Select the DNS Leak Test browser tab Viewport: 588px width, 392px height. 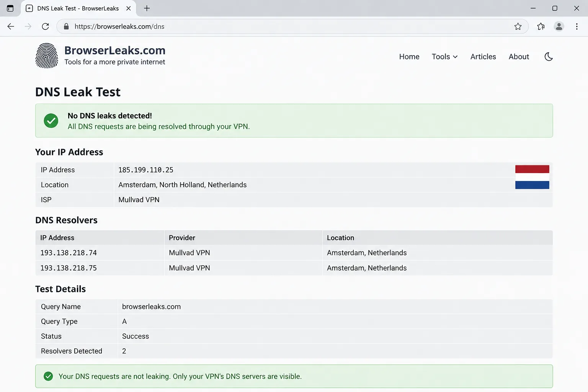78,8
